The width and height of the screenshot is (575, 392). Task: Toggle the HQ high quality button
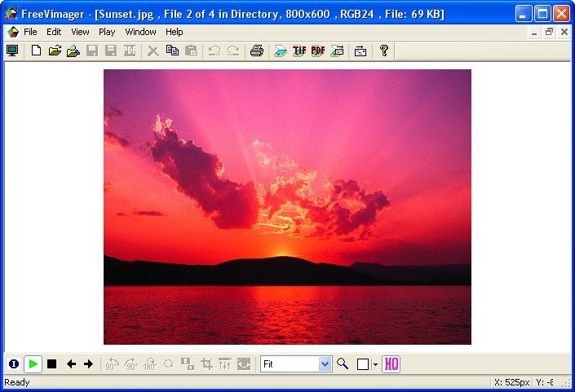(391, 364)
